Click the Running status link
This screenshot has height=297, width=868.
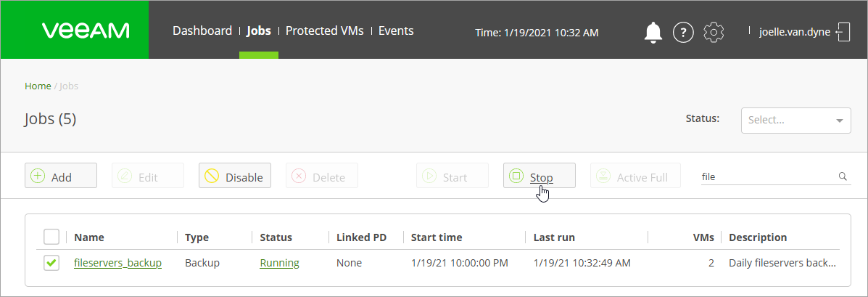279,263
